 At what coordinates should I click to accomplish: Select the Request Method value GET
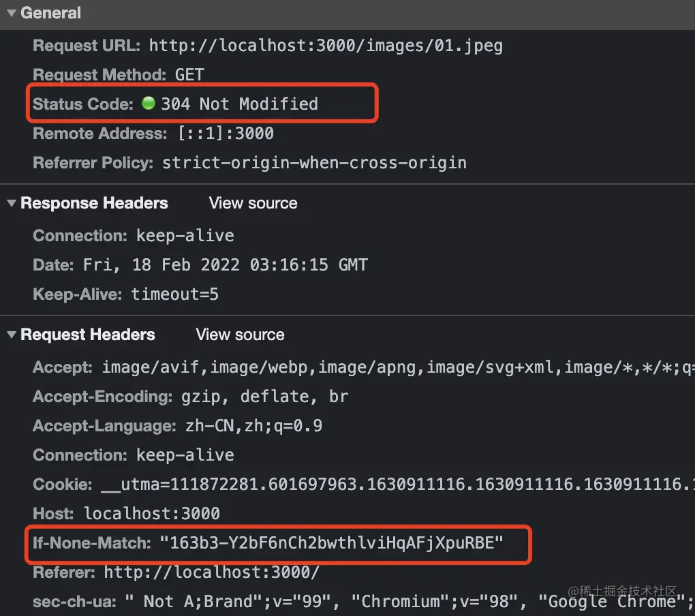click(189, 74)
